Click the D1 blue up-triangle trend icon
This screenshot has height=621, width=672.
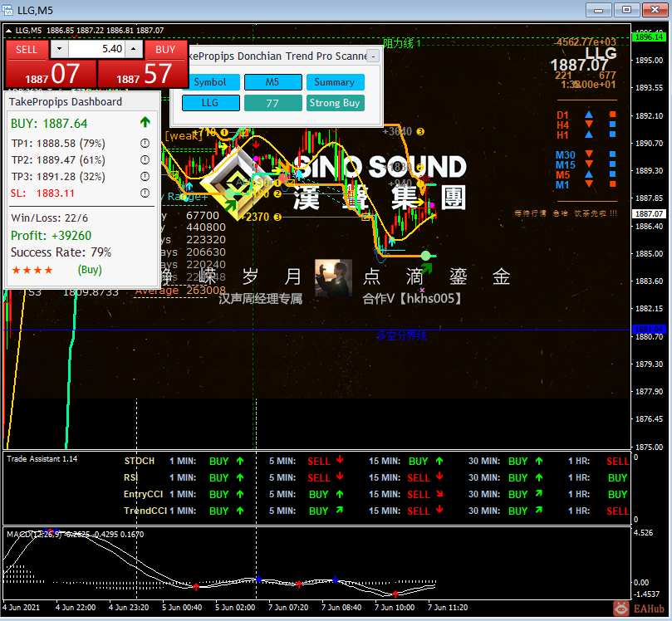point(589,115)
